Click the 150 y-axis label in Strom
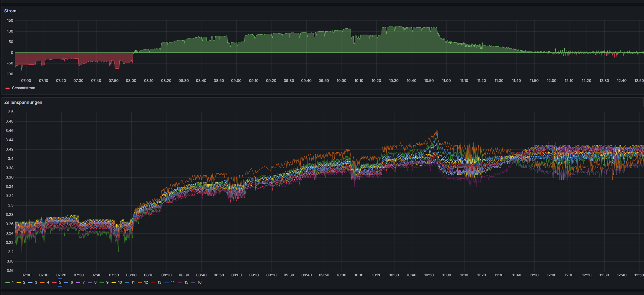644x295 pixels. click(10, 20)
